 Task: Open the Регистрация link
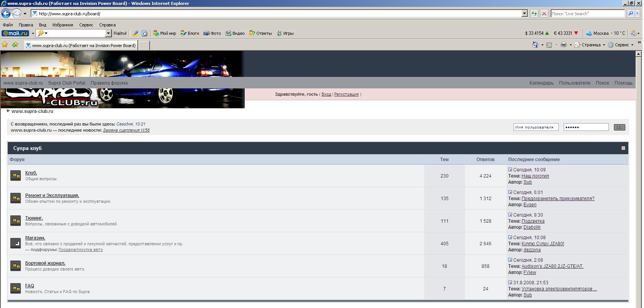tap(346, 94)
